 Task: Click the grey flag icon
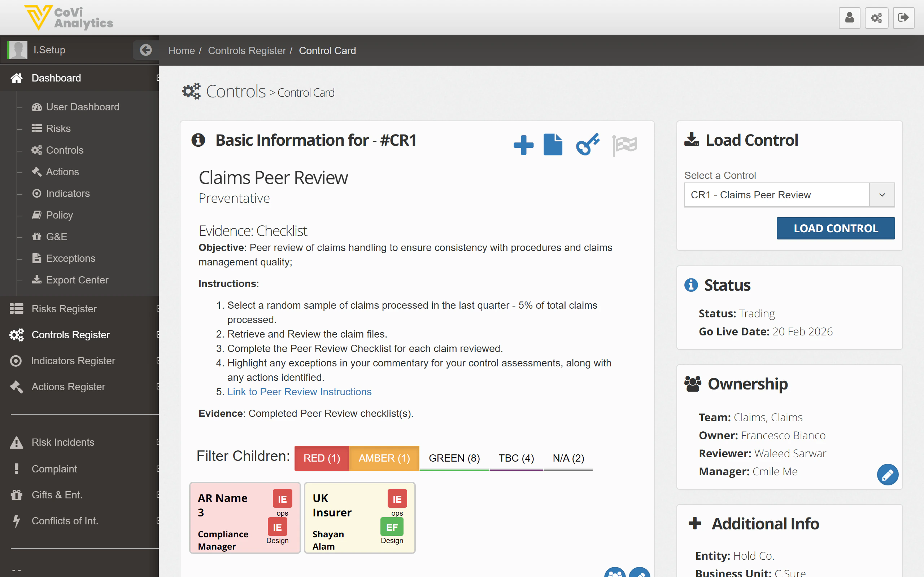pyautogui.click(x=624, y=145)
